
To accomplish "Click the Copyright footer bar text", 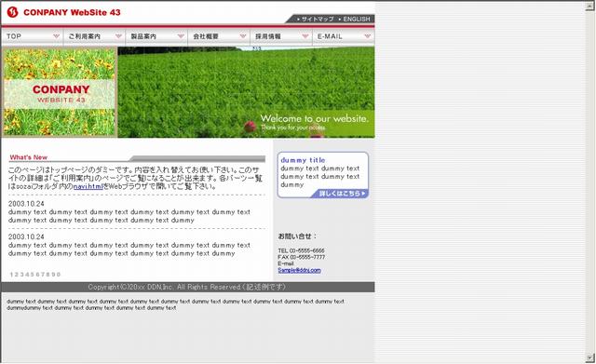I will point(186,287).
